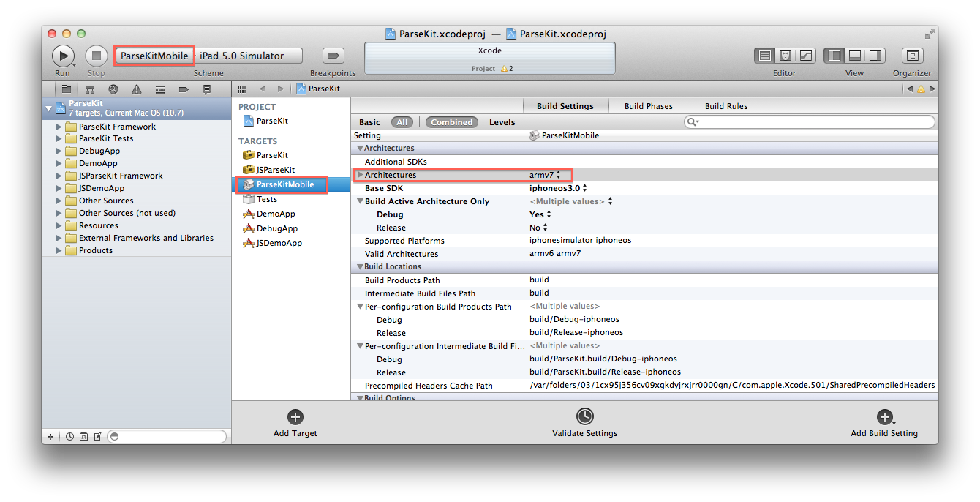Switch to the Assistant editor
Image resolution: width=980 pixels, height=502 pixels.
click(785, 56)
